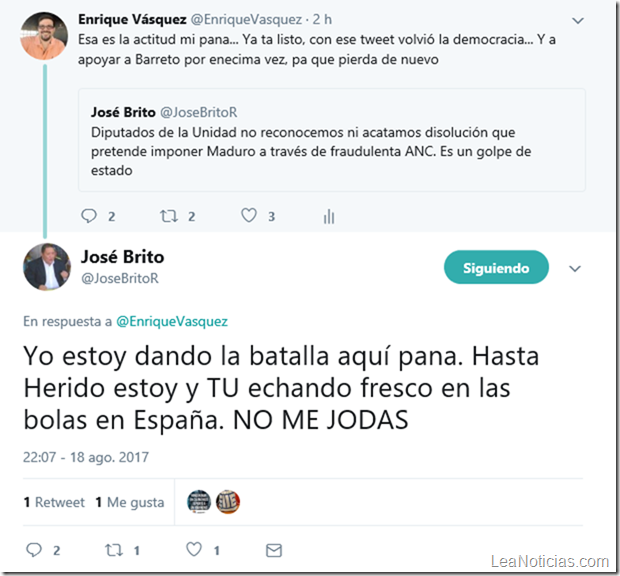Screen dimensions: 620x576
Task: Retweet José Brito's reply tweet
Action: coord(114,550)
